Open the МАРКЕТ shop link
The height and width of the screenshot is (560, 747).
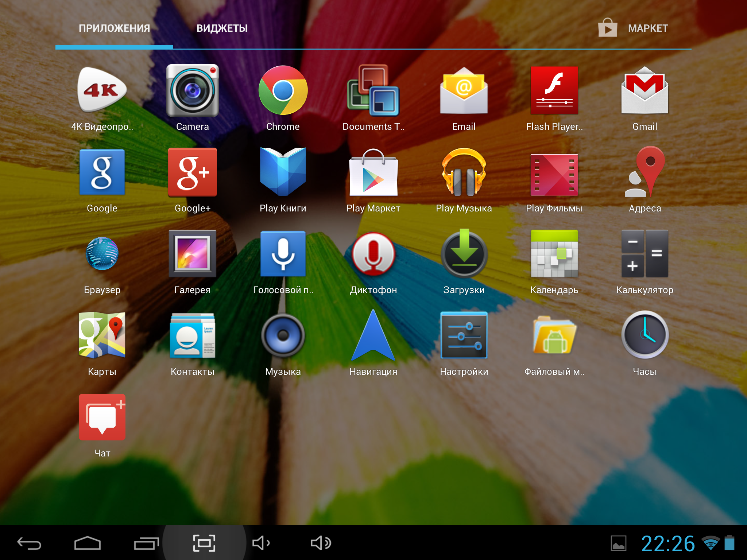(633, 28)
